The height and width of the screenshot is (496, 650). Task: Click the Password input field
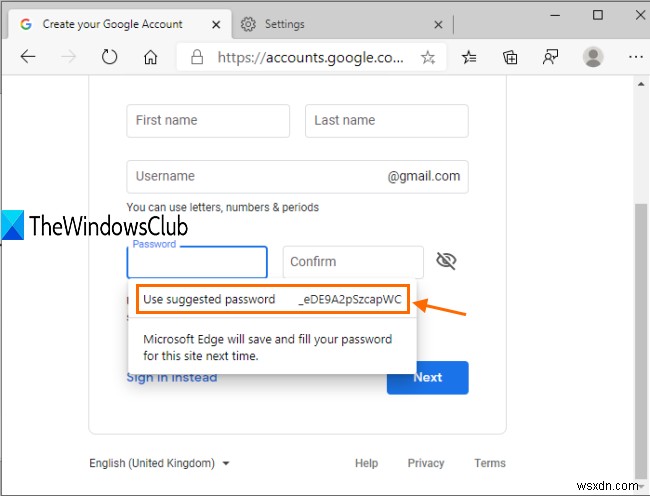coord(197,262)
